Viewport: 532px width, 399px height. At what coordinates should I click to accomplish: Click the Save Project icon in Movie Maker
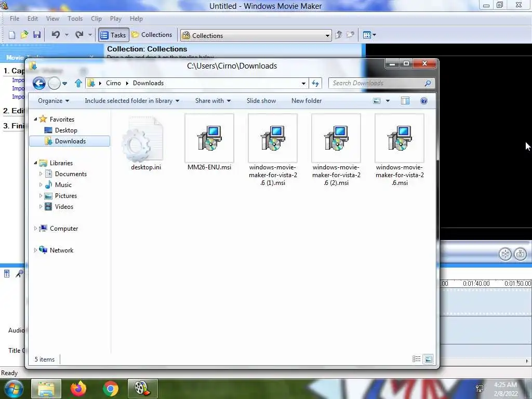pyautogui.click(x=37, y=35)
